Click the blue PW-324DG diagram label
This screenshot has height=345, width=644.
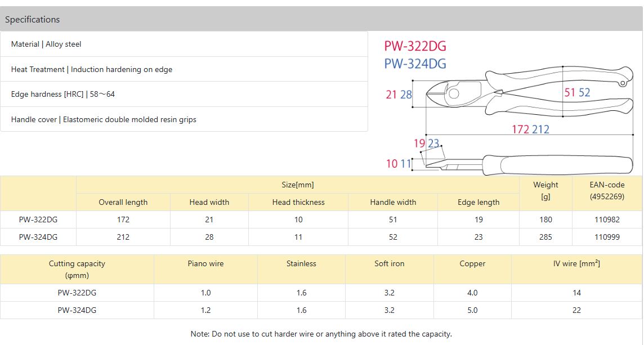pos(415,64)
